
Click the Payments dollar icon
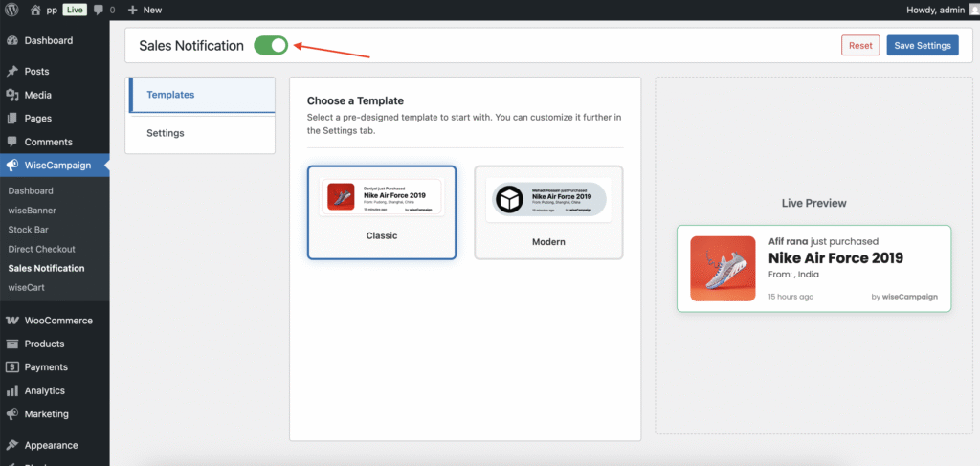(11, 367)
